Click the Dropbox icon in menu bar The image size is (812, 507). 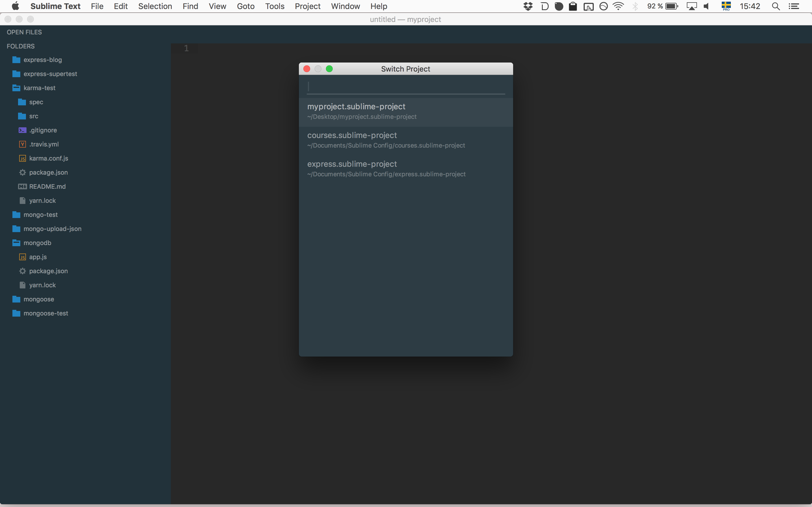coord(528,7)
